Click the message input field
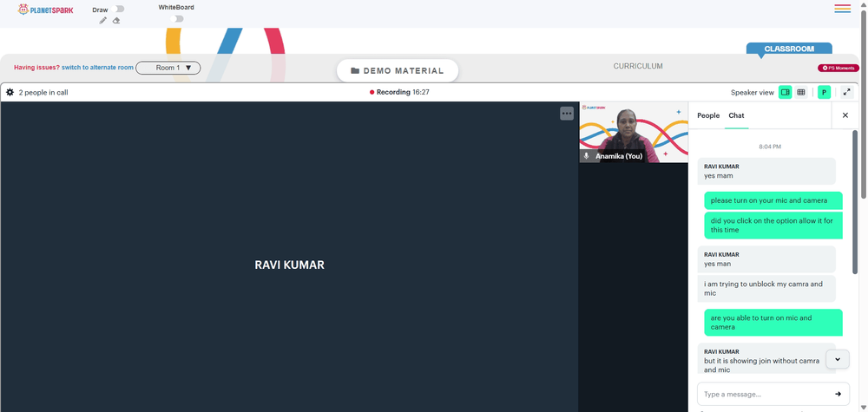The width and height of the screenshot is (868, 412). click(x=773, y=394)
